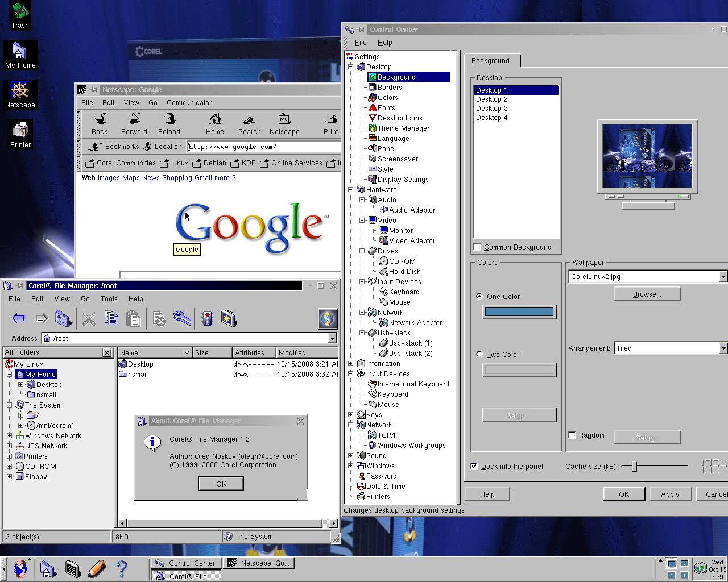This screenshot has height=582, width=728.
Task: Click the wrench tool icon in File Manager
Action: 181,318
